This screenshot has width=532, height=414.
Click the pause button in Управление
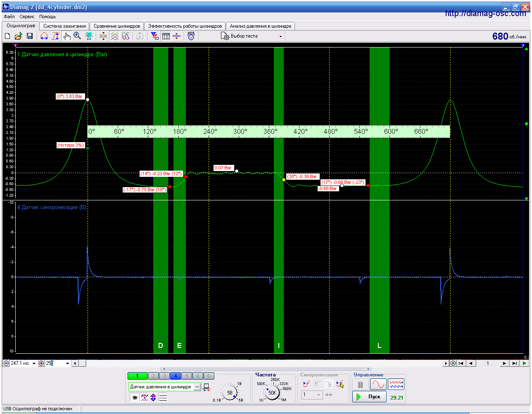coord(361,385)
